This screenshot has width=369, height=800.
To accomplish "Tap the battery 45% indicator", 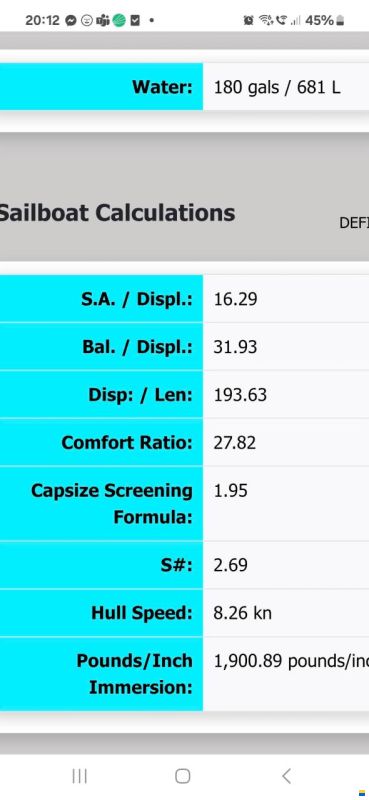I will (x=326, y=20).
